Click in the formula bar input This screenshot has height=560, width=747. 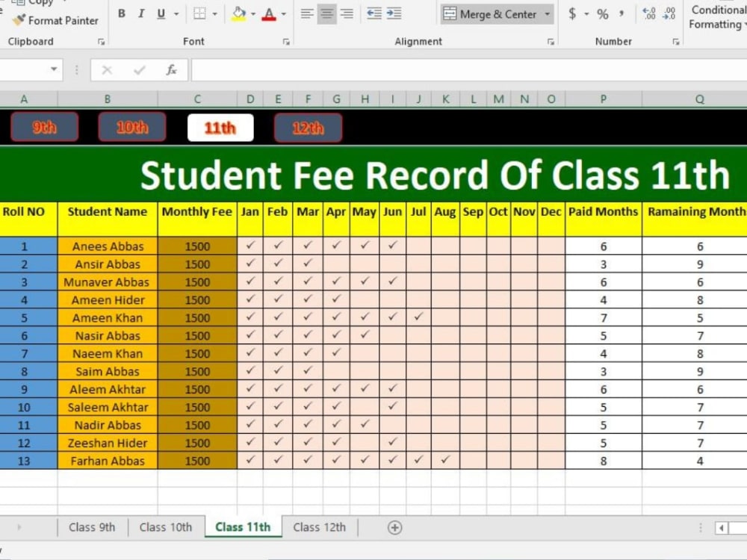pos(469,70)
